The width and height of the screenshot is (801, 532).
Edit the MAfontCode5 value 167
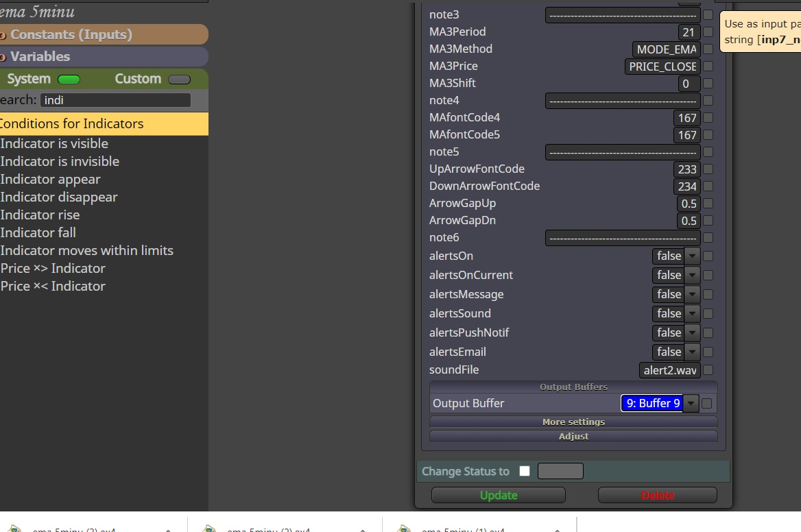pos(687,135)
